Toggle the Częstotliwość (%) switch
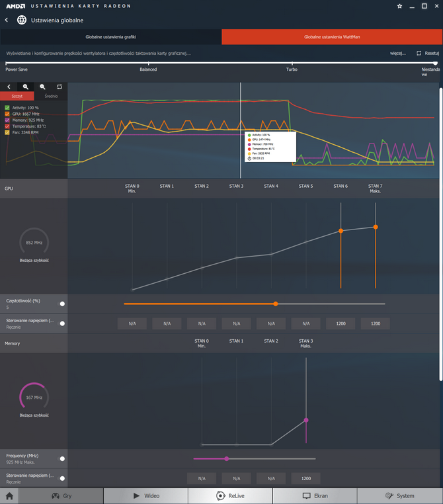 click(x=62, y=304)
